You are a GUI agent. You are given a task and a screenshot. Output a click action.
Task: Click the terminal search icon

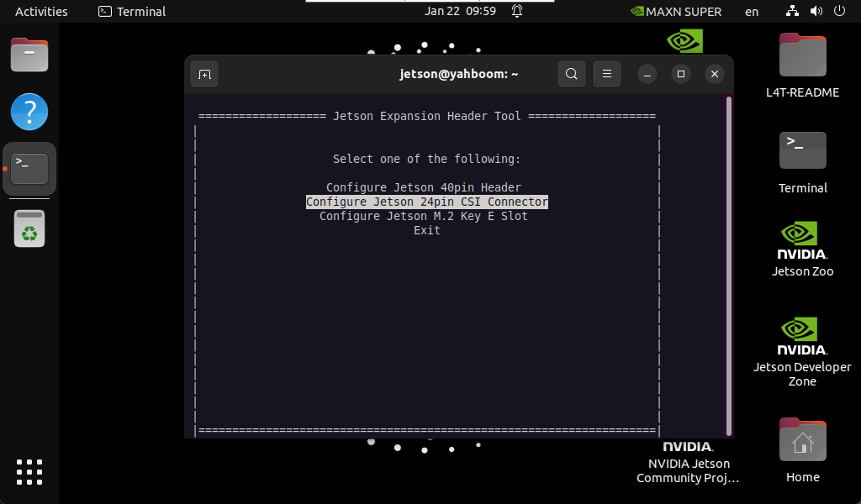571,74
